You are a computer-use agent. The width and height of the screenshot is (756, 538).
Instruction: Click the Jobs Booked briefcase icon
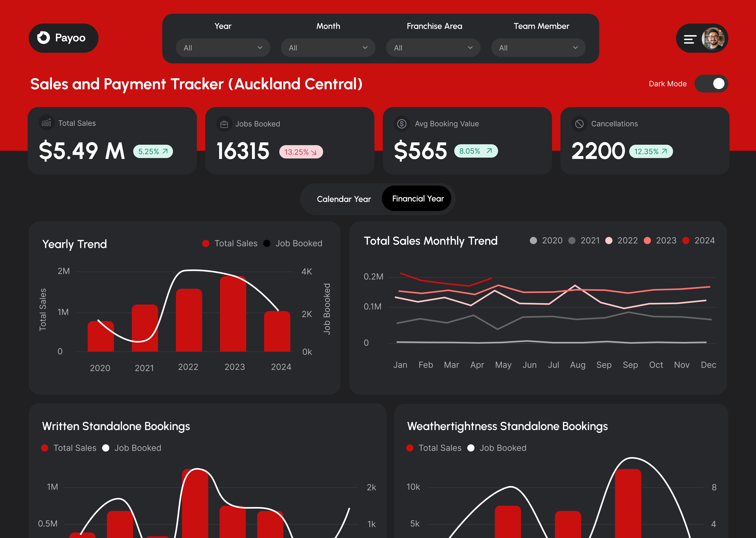tap(224, 124)
